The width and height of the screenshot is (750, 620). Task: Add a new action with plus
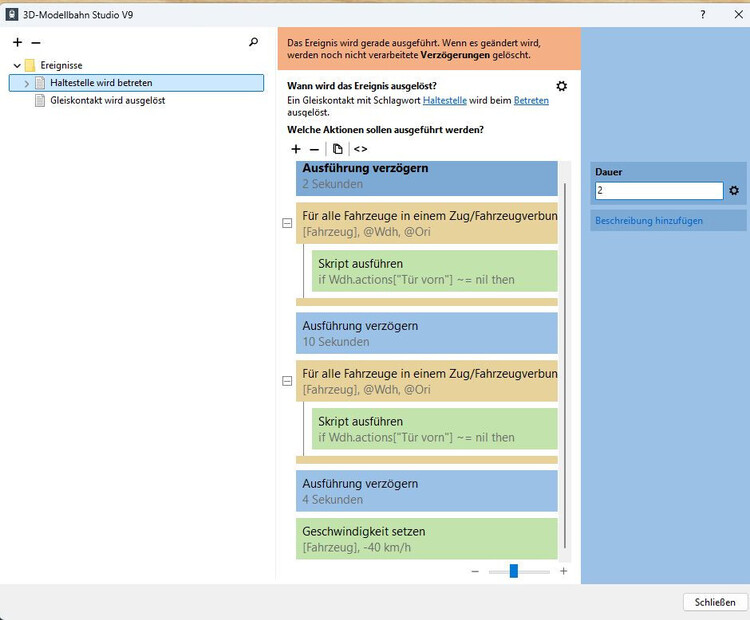[x=296, y=149]
